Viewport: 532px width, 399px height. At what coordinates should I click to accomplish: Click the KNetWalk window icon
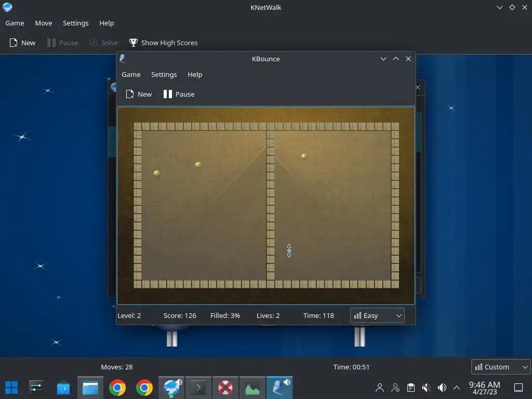[7, 7]
